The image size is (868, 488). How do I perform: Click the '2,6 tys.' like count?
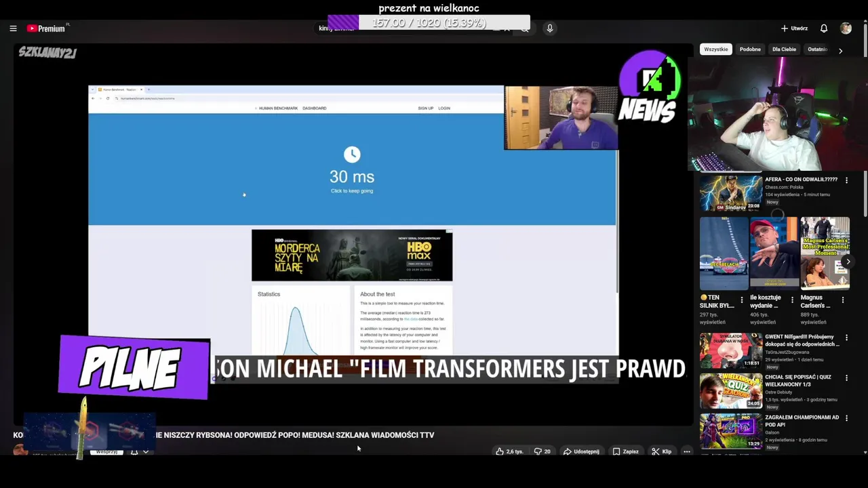coord(515,451)
